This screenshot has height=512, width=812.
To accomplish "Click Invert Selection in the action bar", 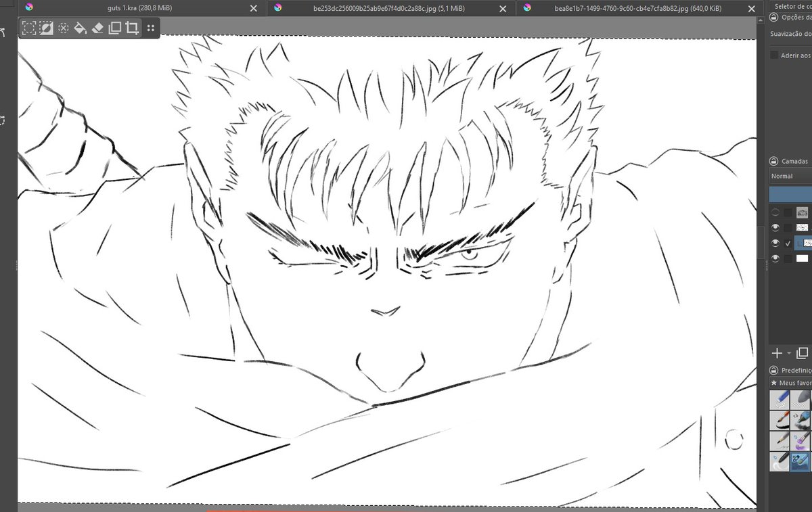I will click(46, 28).
